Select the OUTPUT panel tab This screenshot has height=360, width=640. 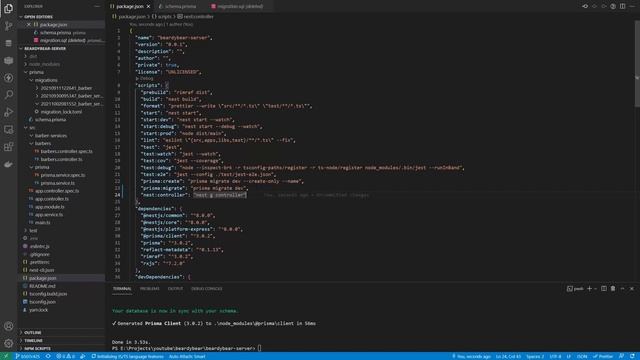click(x=175, y=289)
